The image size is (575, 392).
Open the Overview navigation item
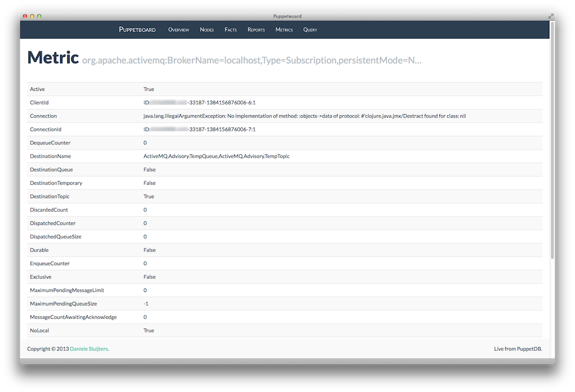tap(179, 30)
